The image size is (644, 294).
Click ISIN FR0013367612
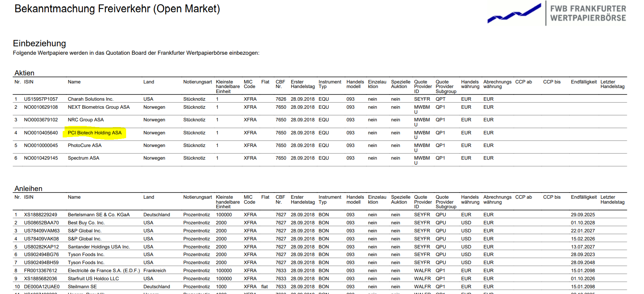point(41,271)
